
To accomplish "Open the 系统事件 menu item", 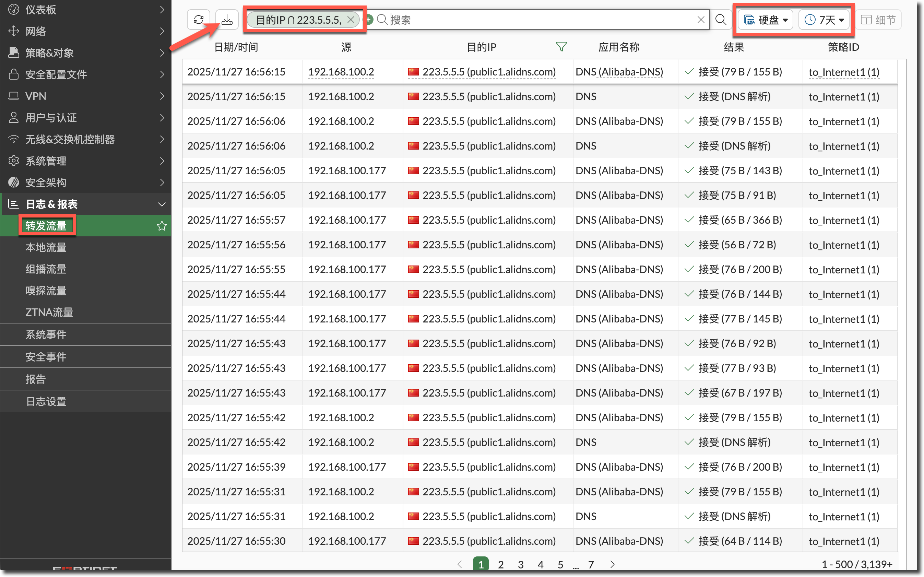I will click(x=46, y=335).
